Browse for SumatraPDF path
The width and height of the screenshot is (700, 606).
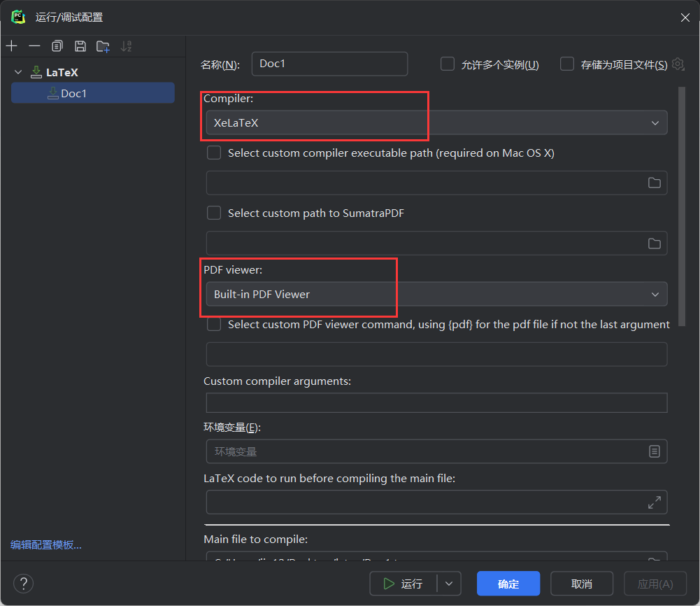click(x=654, y=244)
